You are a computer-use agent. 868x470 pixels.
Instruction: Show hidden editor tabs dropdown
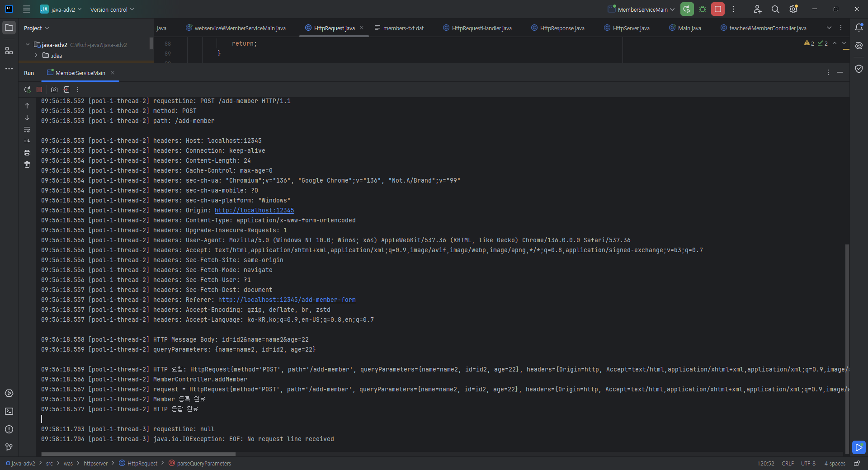coord(829,28)
